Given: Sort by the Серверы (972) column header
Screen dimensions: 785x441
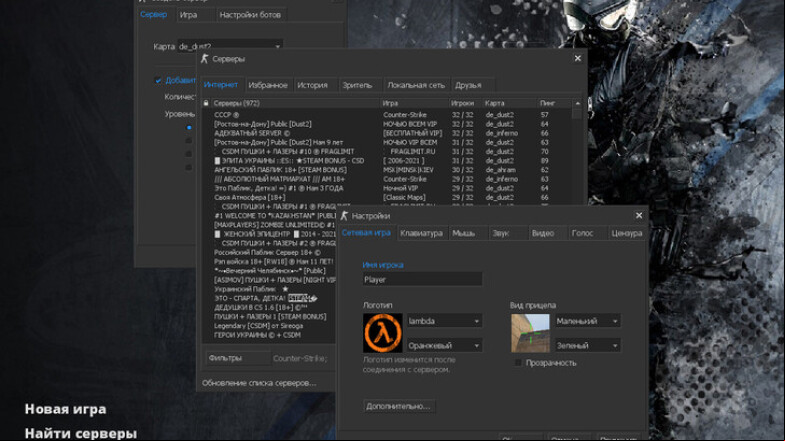Looking at the screenshot, I should [295, 103].
